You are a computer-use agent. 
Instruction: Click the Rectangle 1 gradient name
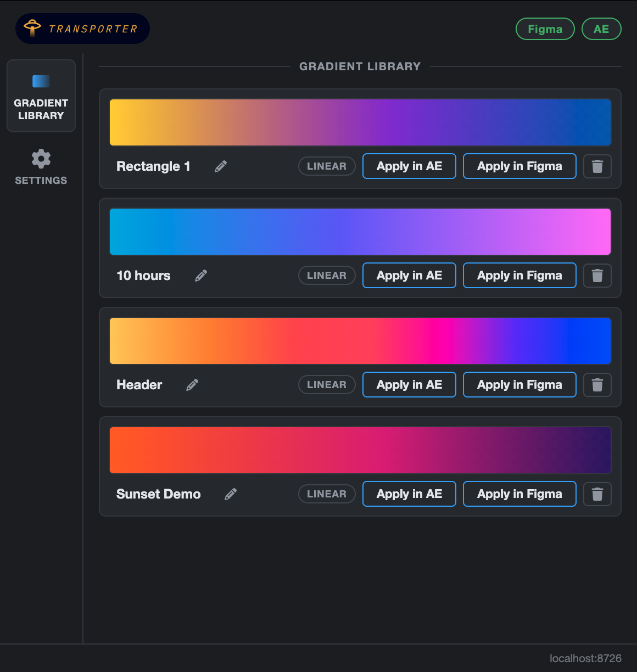click(153, 166)
